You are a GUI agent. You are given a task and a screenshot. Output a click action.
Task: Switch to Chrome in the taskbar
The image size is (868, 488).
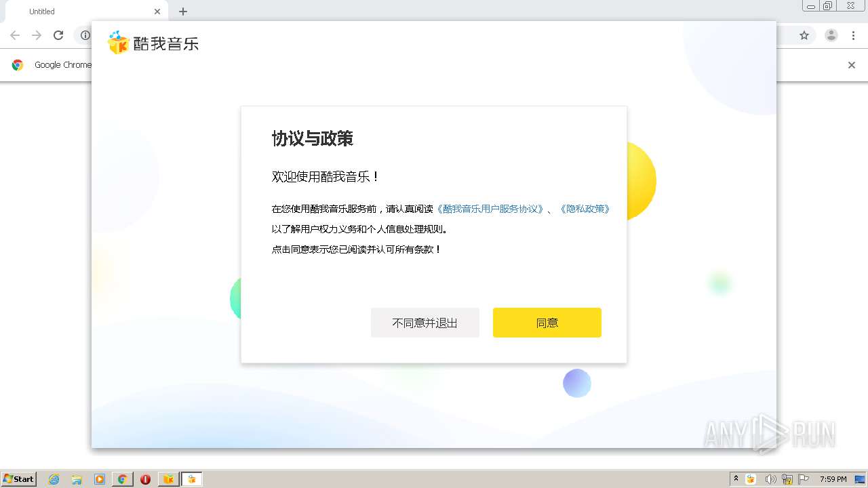[x=123, y=479]
